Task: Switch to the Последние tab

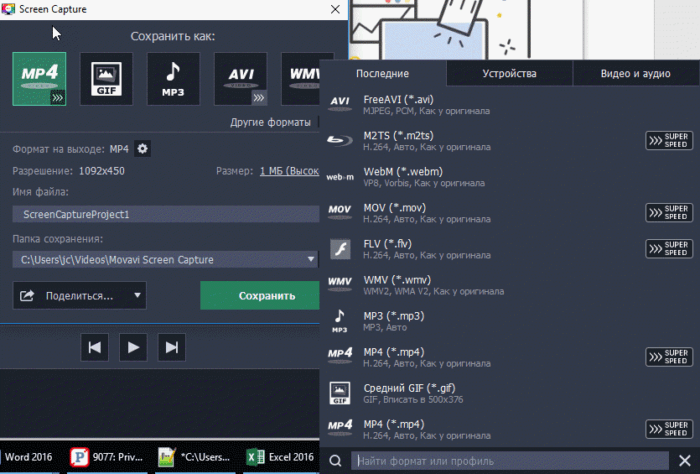Action: pos(383,74)
